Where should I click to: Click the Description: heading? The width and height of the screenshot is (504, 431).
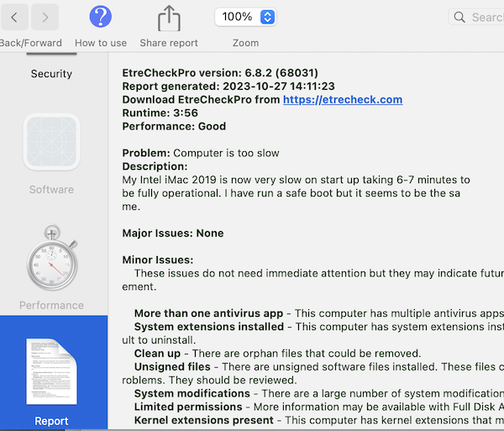coord(155,166)
